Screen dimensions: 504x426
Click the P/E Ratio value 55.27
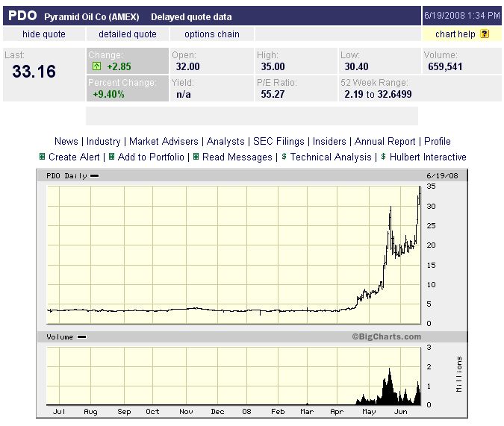click(273, 94)
